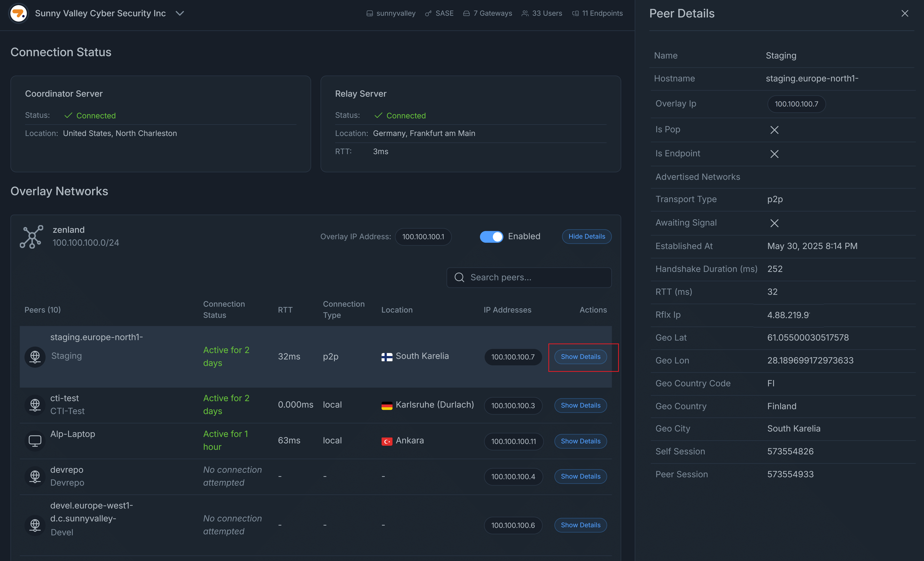Expand the organization dropdown chevron
Screen dimensions: 924x561
point(180,13)
